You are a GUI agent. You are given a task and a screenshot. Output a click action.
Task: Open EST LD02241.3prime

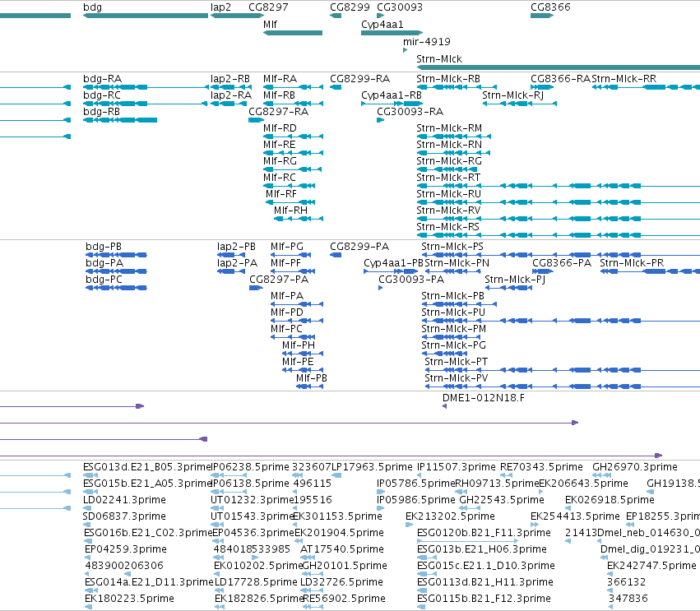coord(124,499)
